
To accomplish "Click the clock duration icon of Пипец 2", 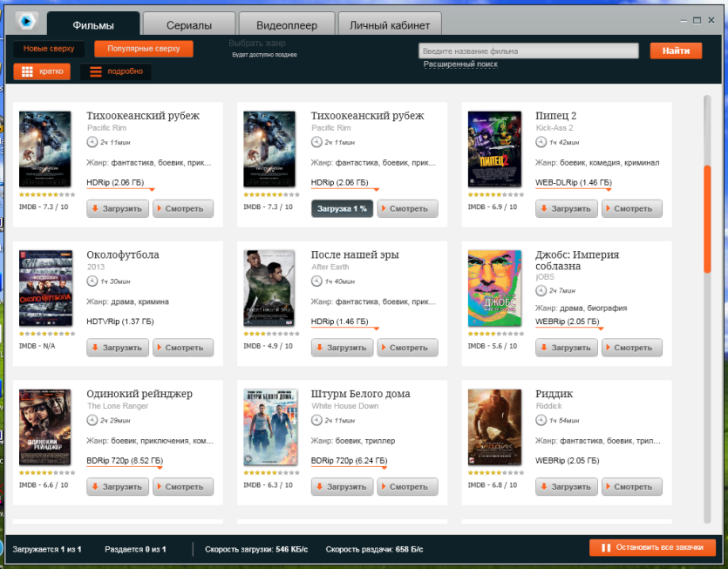I will tap(541, 142).
